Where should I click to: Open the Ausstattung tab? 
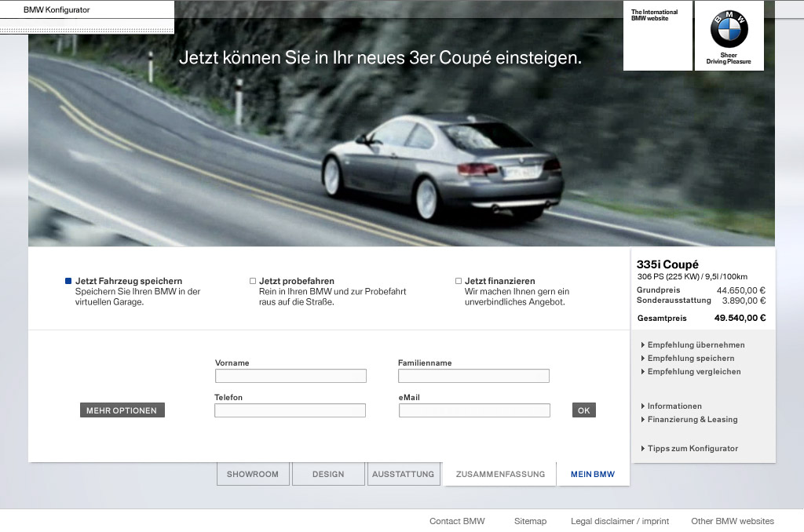pyautogui.click(x=404, y=474)
